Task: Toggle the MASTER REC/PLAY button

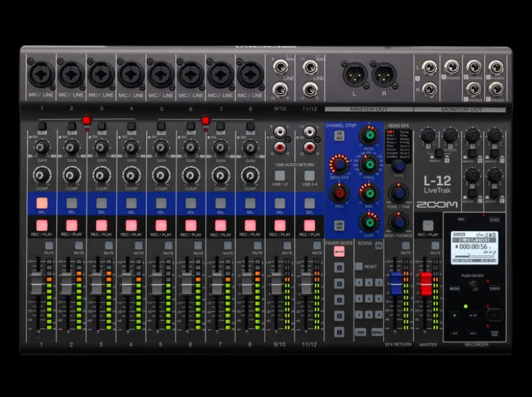Action: click(428, 225)
